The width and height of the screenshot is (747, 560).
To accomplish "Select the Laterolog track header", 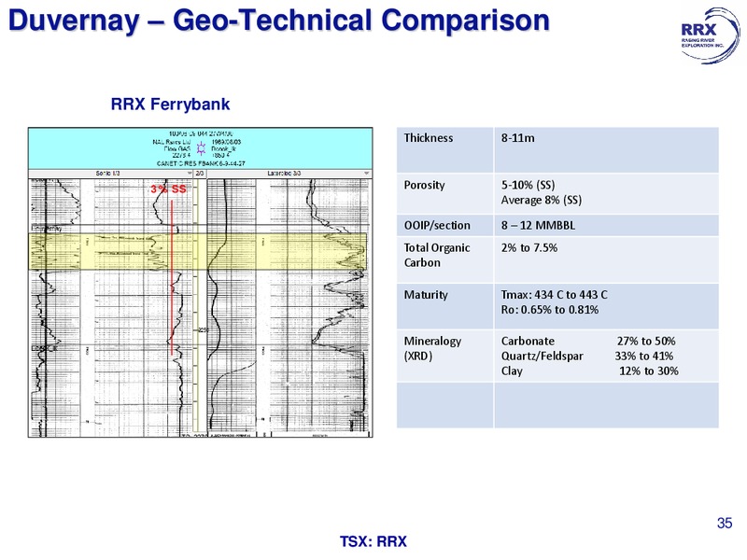I will click(x=289, y=174).
